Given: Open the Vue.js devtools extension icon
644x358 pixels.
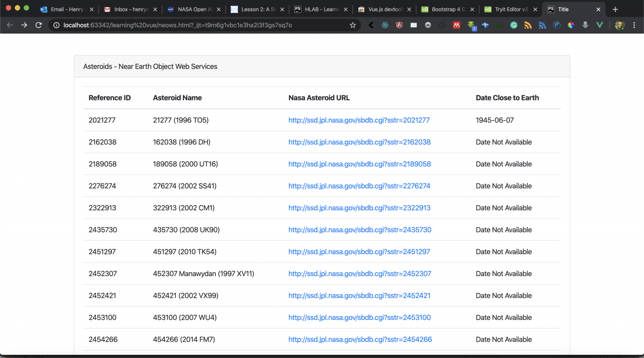Looking at the screenshot, I should 600,25.
